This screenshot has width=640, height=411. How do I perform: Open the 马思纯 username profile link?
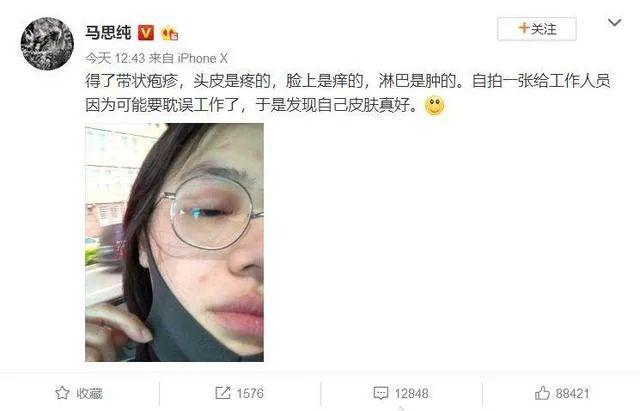pos(108,33)
